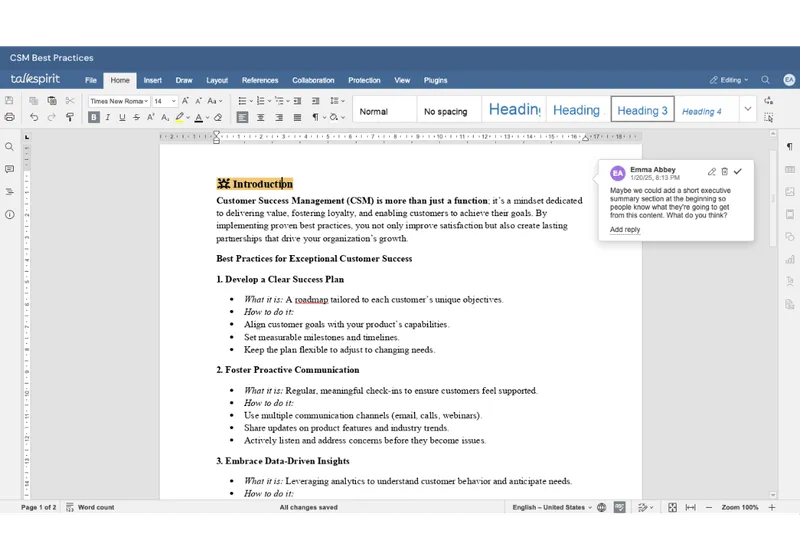Viewport: 800px width, 560px height.
Task: Open the Change case Aa dropdown
Action: click(x=215, y=101)
